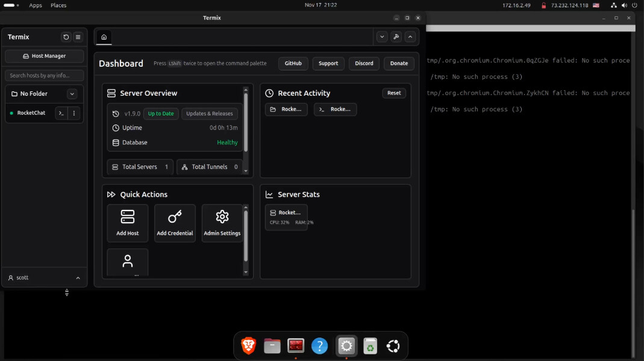Expand the tab list dropdown arrow
This screenshot has width=644, height=361.
coord(382,37)
